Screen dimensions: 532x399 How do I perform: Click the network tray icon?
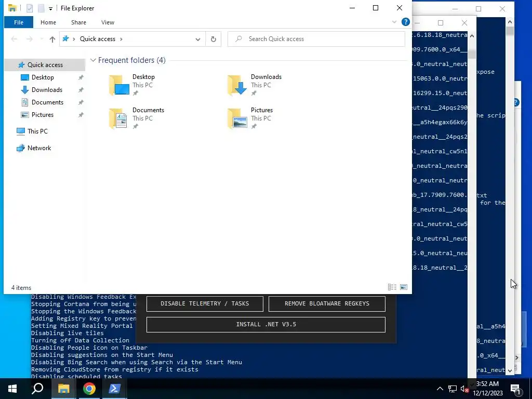tap(453, 389)
